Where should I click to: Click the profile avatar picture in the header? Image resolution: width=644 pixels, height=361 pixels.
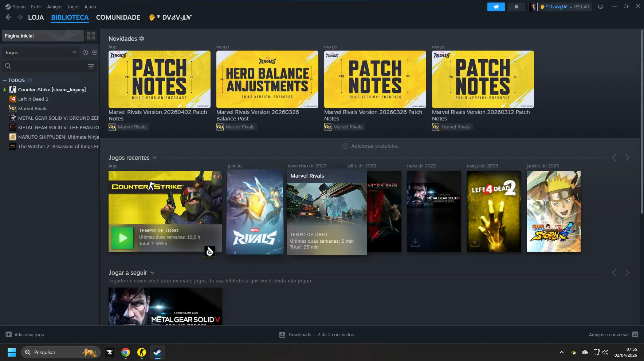pos(533,7)
